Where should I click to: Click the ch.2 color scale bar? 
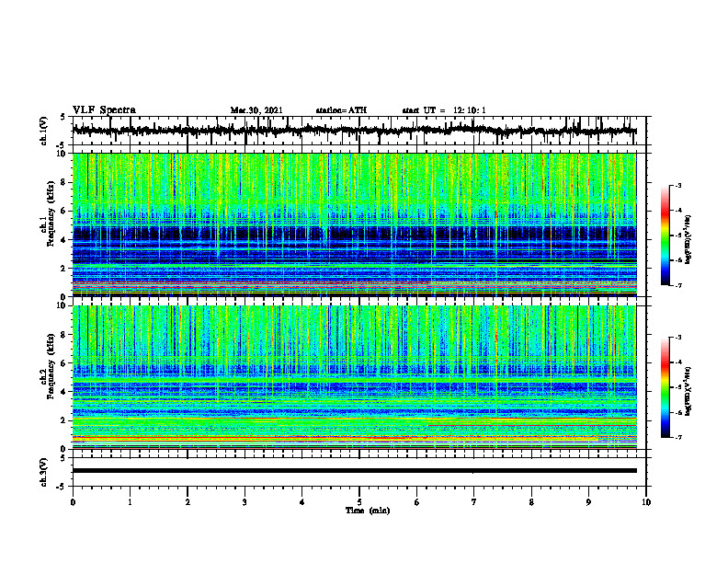point(665,387)
